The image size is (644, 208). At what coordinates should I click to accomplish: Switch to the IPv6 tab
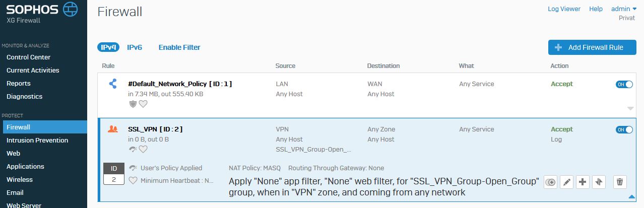(135, 47)
